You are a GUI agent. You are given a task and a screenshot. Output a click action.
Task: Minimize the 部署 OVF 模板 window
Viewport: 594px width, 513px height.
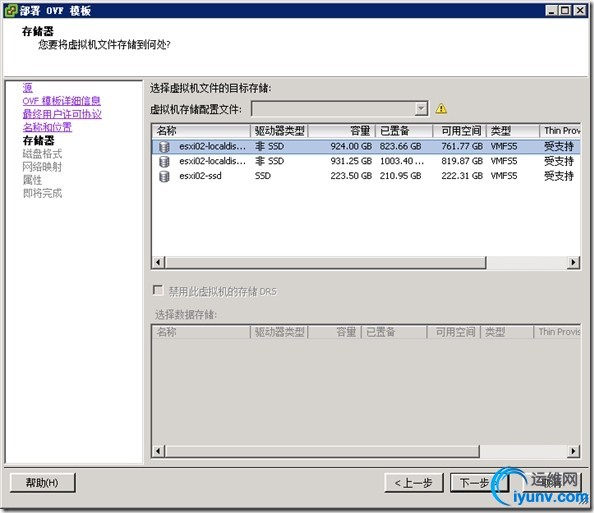coord(552,10)
